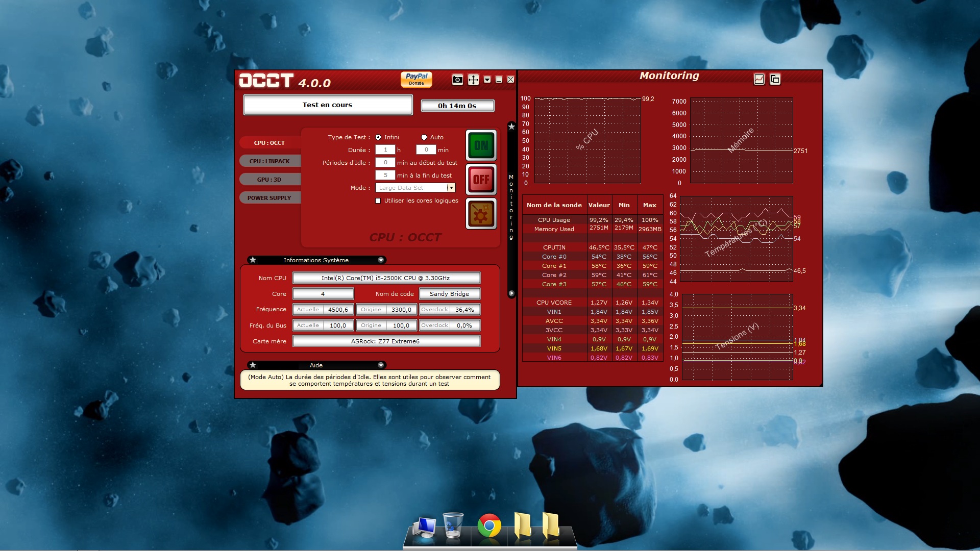This screenshot has width=980, height=551.
Task: Collapse the Aide section arrow
Action: pyautogui.click(x=381, y=365)
